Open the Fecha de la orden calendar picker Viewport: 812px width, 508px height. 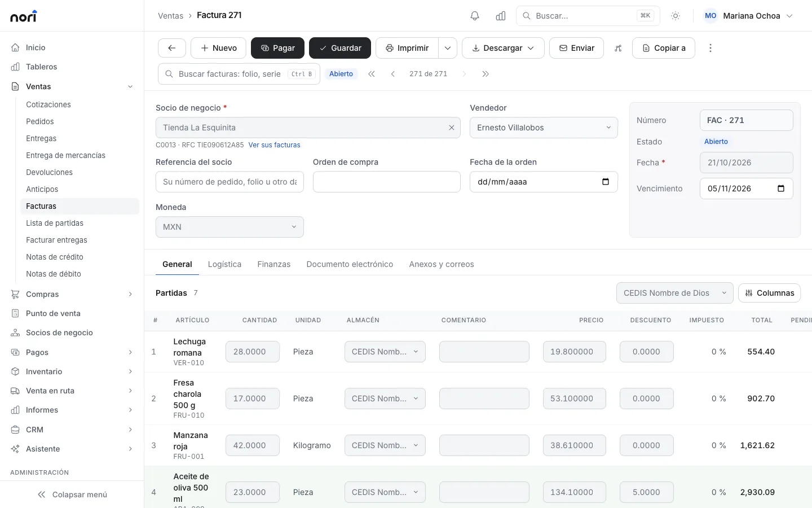click(606, 182)
